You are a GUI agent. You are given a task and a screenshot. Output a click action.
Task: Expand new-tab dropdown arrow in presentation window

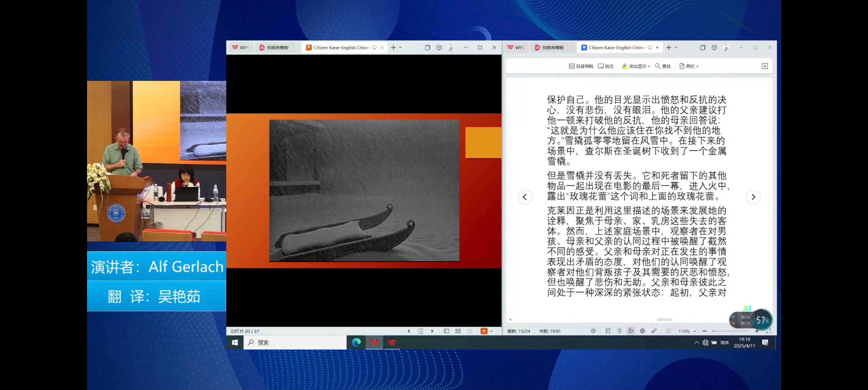[401, 47]
